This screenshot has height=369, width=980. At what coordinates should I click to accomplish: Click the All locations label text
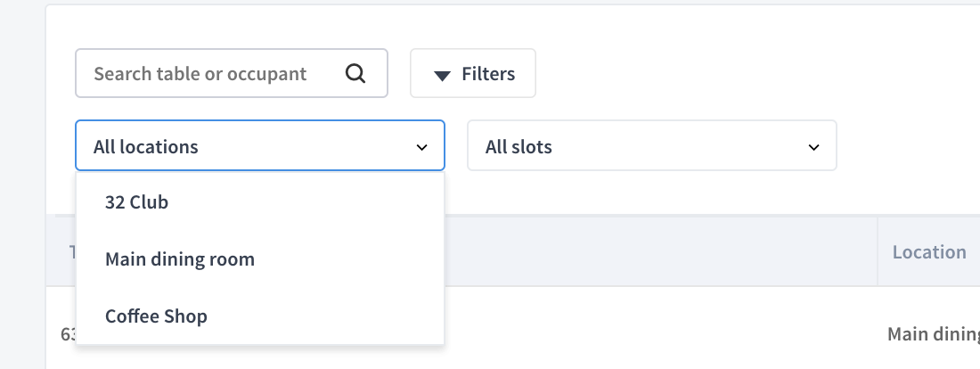tap(145, 147)
